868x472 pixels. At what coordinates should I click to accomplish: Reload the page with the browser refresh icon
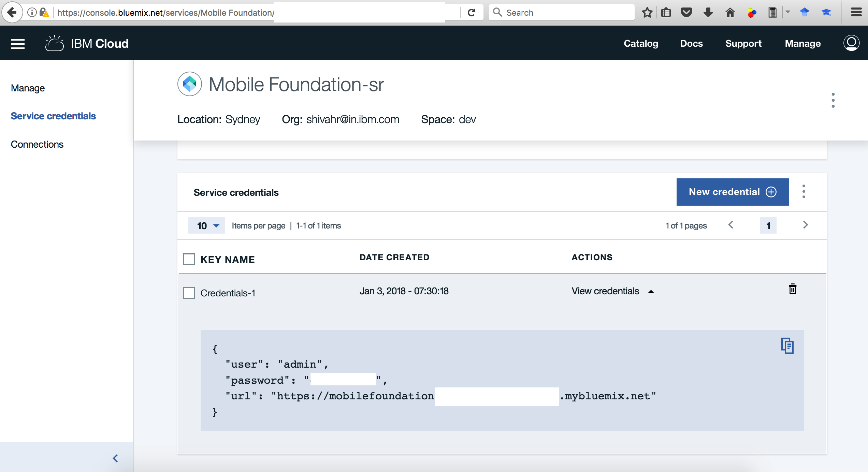point(472,13)
